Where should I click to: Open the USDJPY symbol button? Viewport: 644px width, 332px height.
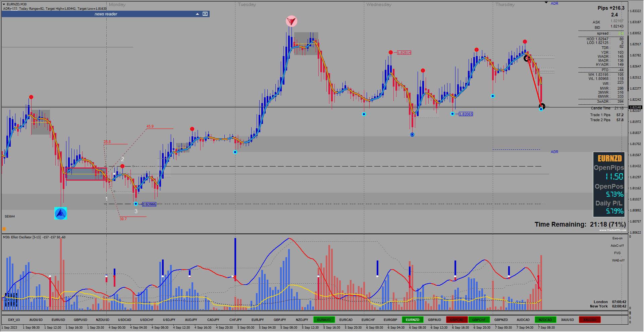[169, 320]
